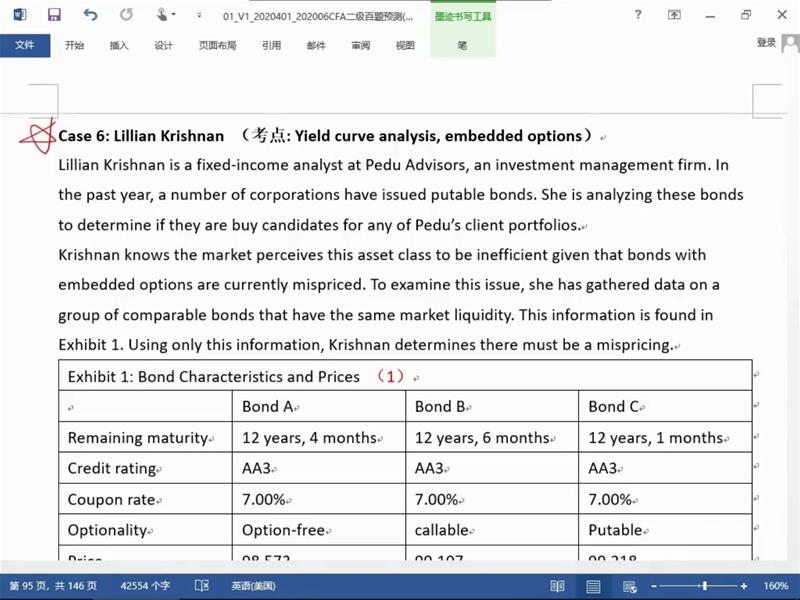The height and width of the screenshot is (600, 800).
Task: Change language 英语(美国) in status bar
Action: coord(254,586)
